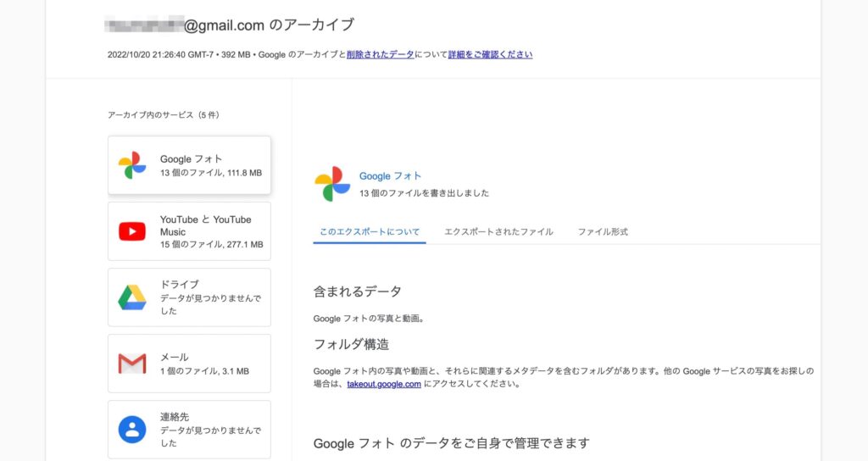The height and width of the screenshot is (461, 868).
Task: Select the ドライブ service card
Action: 189,297
